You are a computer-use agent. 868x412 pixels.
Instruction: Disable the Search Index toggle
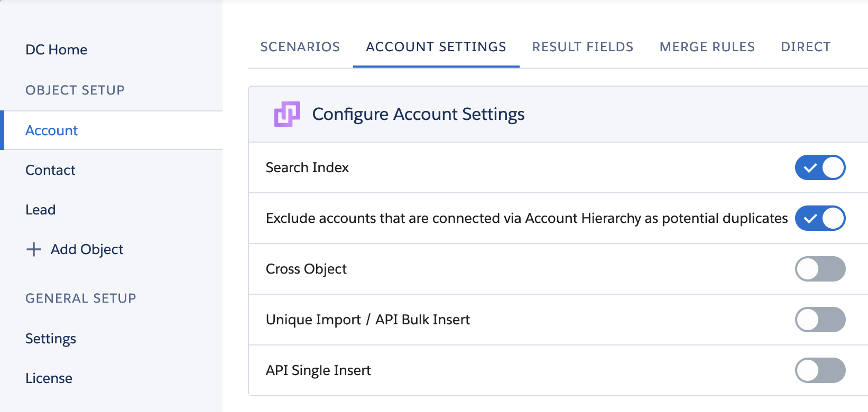820,167
